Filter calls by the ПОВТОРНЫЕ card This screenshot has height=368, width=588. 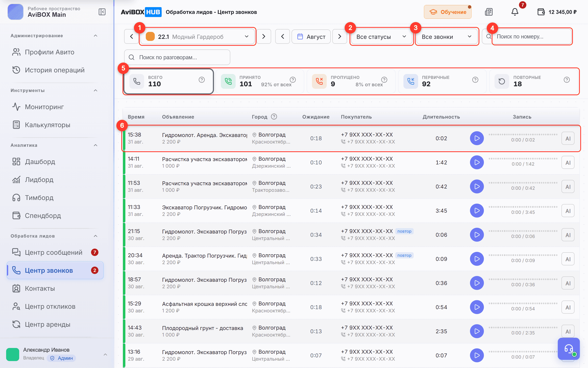tap(533, 81)
